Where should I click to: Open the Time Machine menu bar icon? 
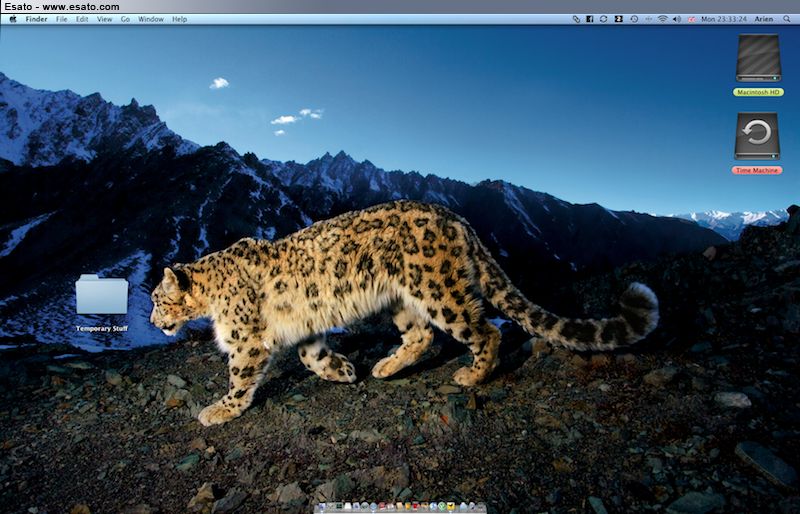634,19
